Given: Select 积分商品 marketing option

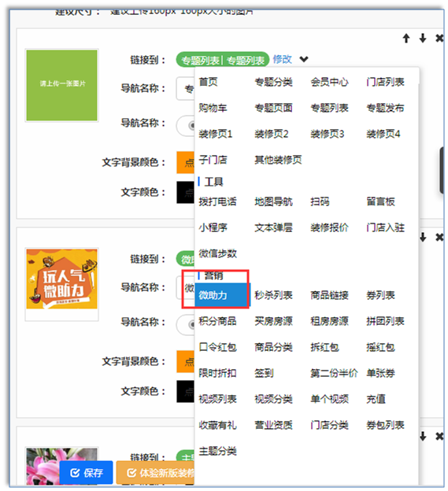Looking at the screenshot, I should point(218,321).
